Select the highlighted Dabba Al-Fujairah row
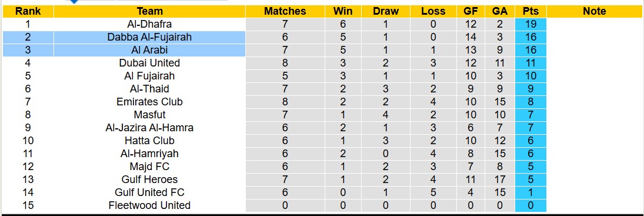 (x=124, y=37)
